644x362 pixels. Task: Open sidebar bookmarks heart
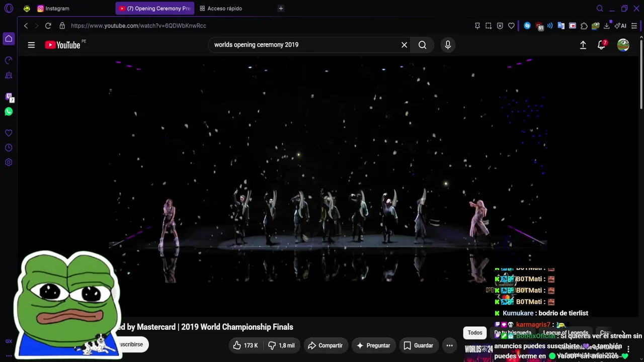[x=9, y=133]
